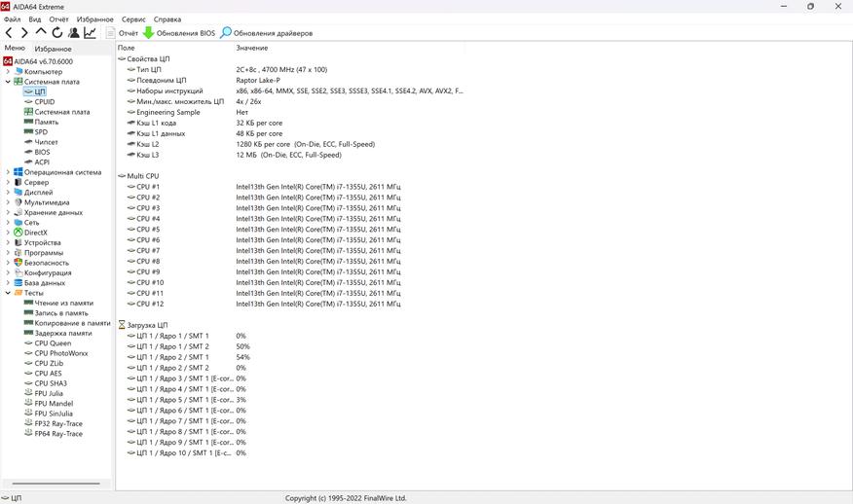Select the CPUID tree icon
Image resolution: width=853 pixels, height=504 pixels.
click(x=29, y=101)
